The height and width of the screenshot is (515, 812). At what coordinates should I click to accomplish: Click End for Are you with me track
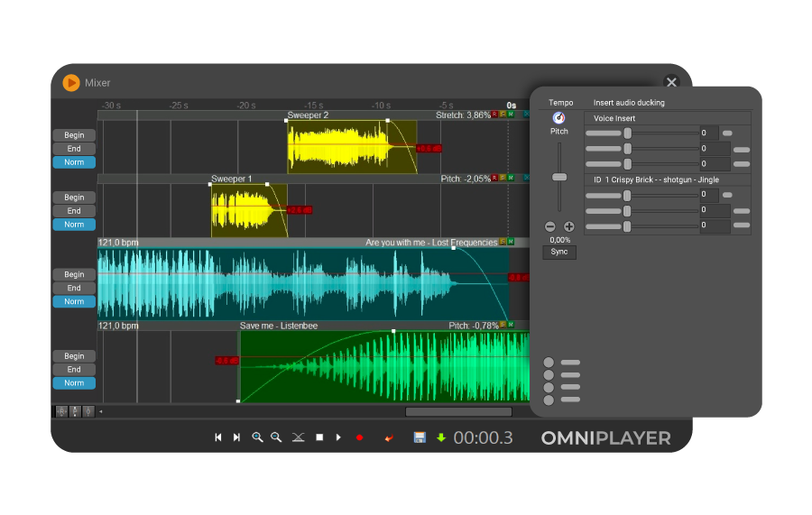click(x=74, y=288)
